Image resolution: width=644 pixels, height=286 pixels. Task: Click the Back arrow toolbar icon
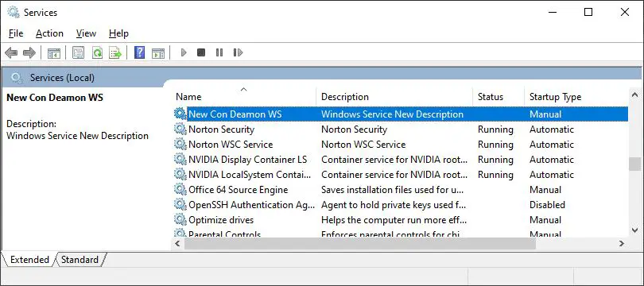click(11, 52)
